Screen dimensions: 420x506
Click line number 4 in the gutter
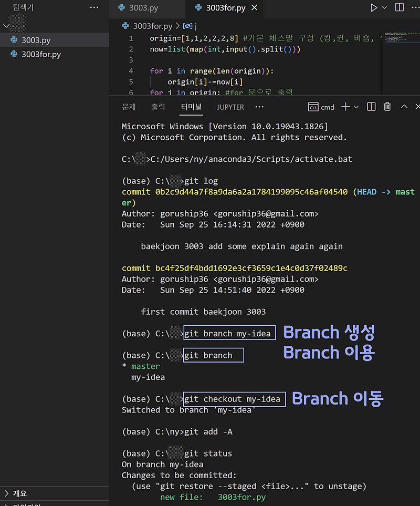point(131,71)
